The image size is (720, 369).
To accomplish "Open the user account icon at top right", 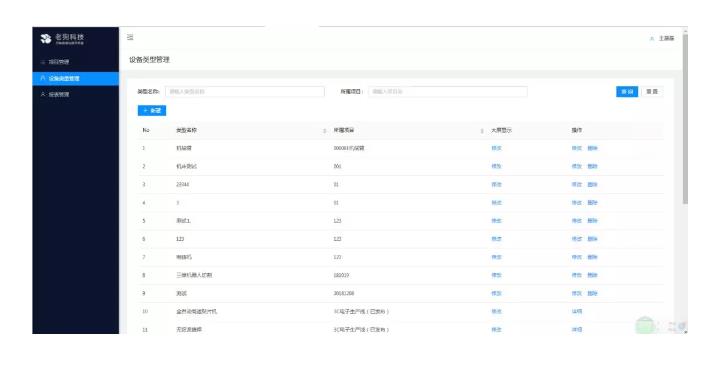I will tap(652, 39).
